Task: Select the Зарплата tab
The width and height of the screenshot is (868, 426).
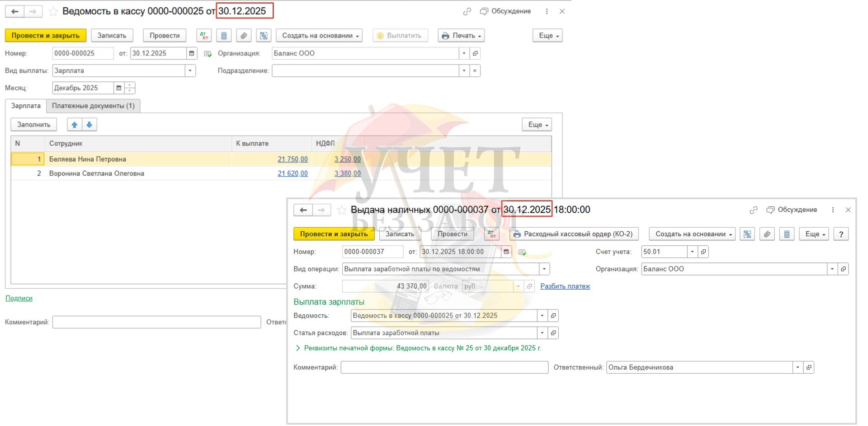Action: 26,106
